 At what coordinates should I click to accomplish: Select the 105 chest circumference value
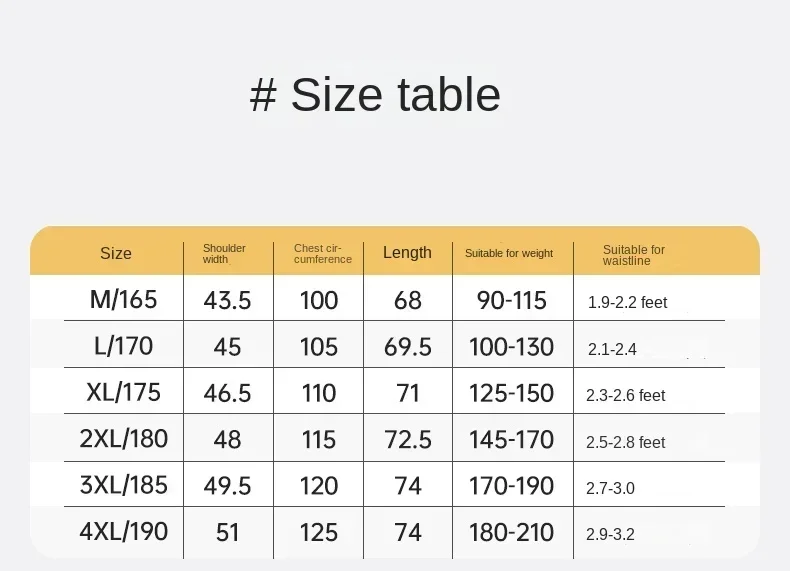[x=319, y=347]
